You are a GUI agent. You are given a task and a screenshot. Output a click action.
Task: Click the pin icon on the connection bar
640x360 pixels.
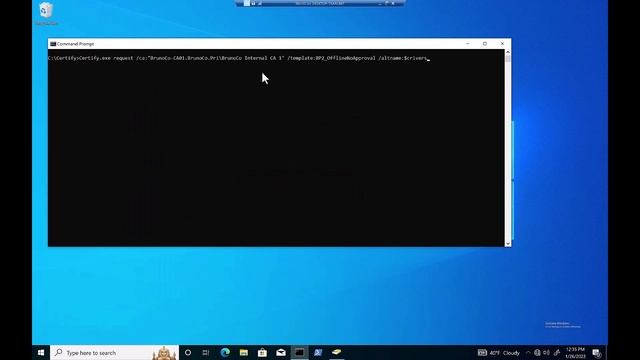247,3
